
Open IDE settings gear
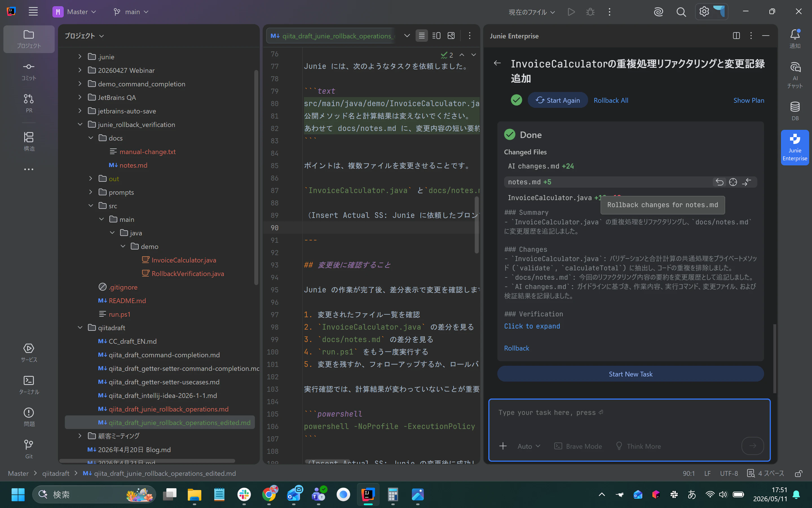704,12
